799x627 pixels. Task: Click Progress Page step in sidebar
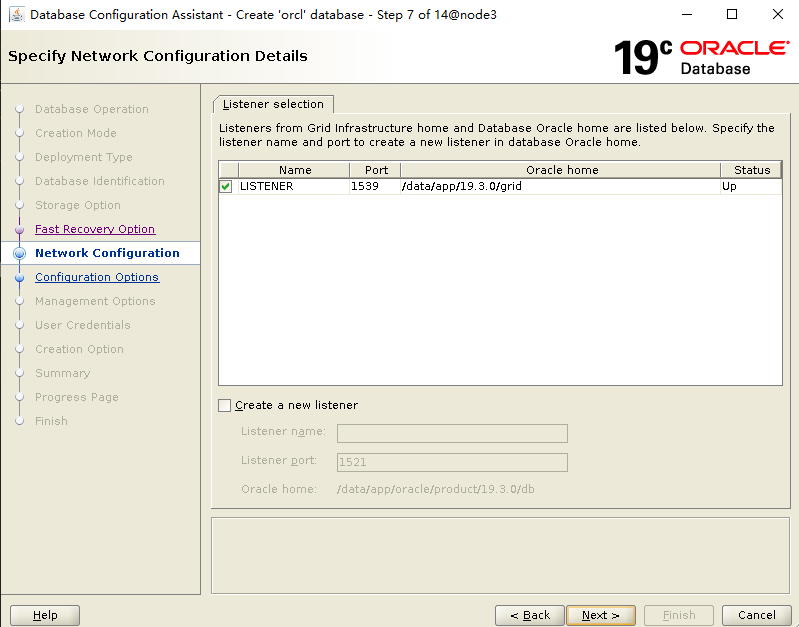point(77,397)
